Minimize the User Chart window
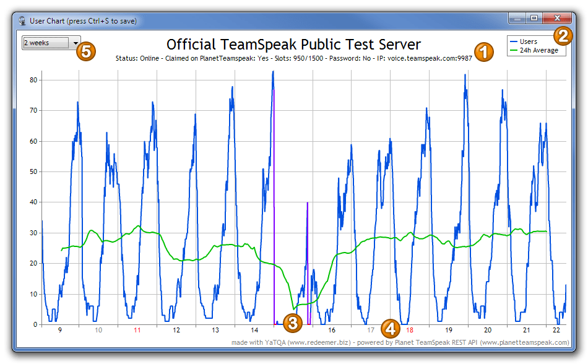 point(517,18)
